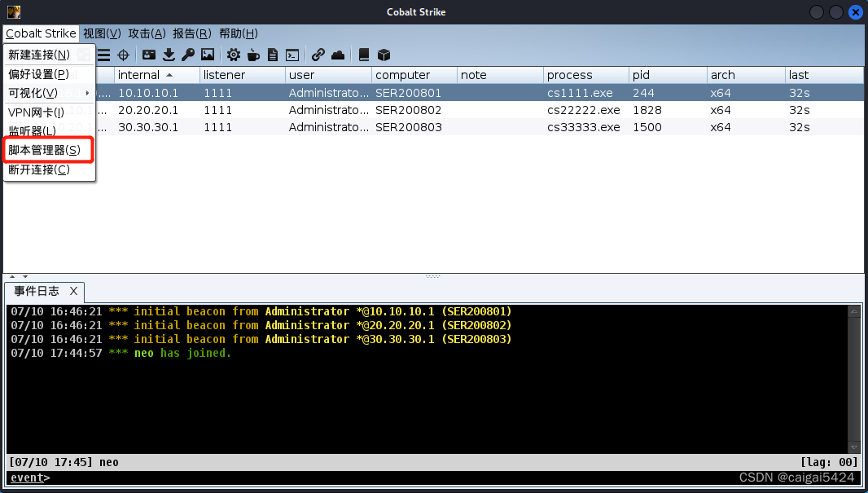
Task: Sort by the arch column header
Action: (746, 75)
